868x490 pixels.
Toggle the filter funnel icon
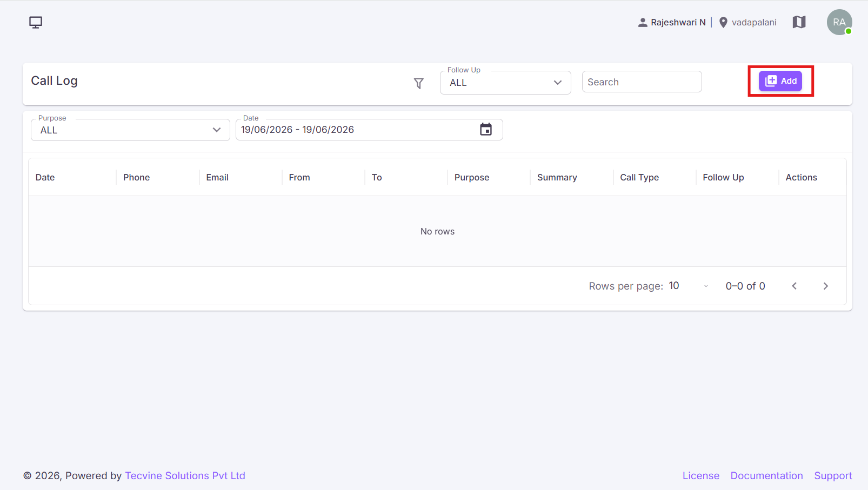[x=419, y=83]
